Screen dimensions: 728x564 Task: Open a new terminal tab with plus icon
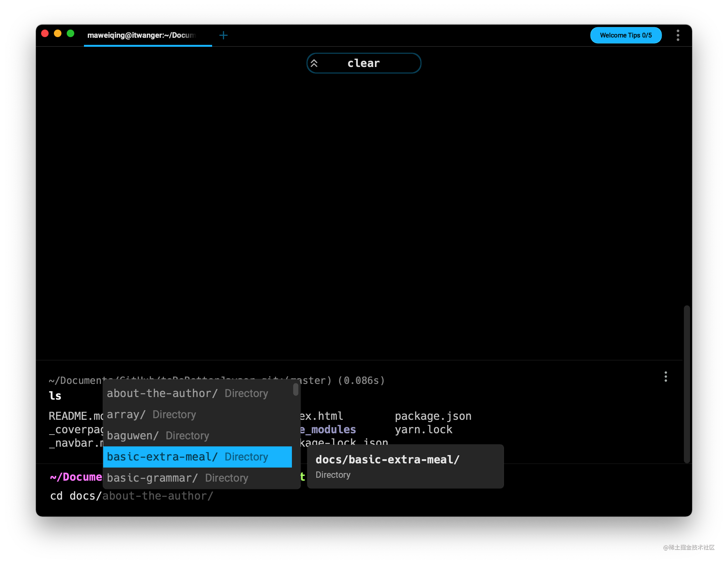point(223,35)
